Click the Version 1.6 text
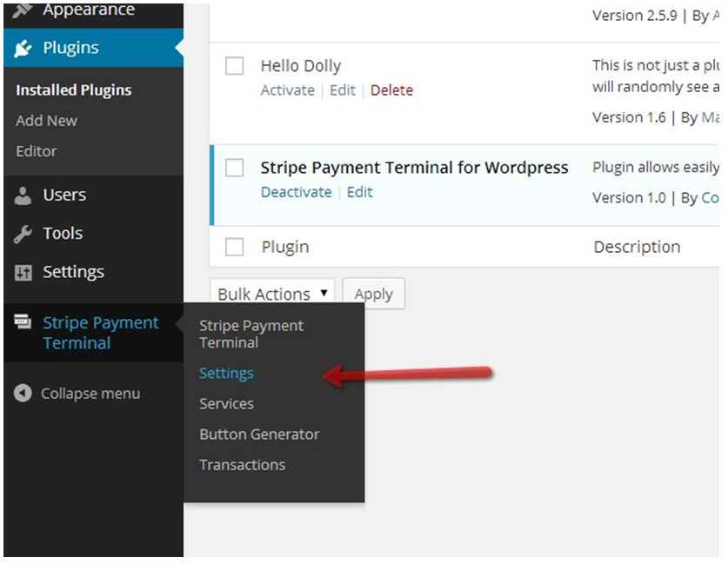Viewport: 728px width, 564px height. pos(629,117)
